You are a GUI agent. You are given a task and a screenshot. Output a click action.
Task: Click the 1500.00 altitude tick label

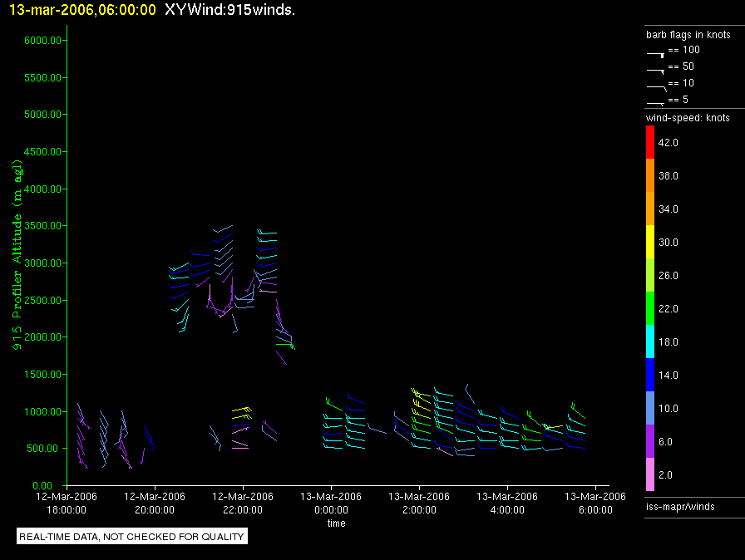point(42,375)
